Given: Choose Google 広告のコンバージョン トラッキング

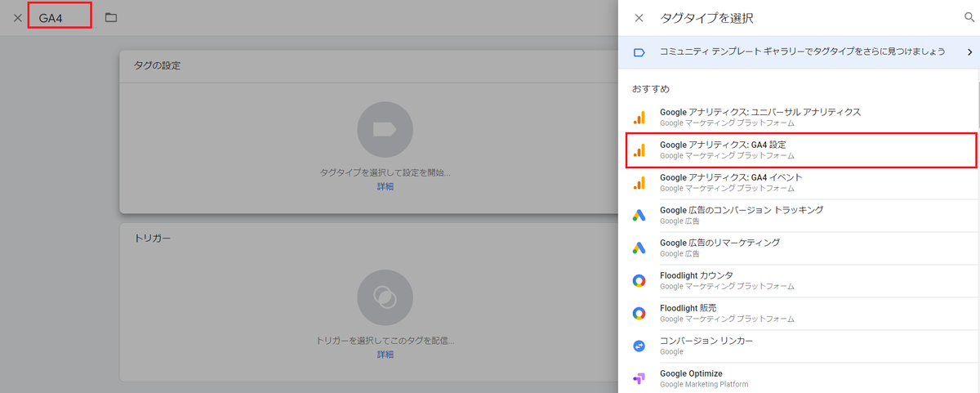Looking at the screenshot, I should 800,215.
